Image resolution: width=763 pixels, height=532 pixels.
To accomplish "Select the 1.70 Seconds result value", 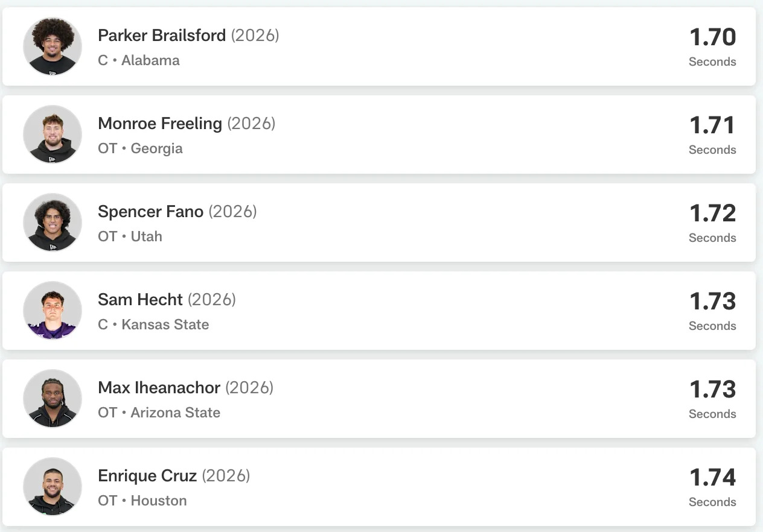I will [x=712, y=38].
